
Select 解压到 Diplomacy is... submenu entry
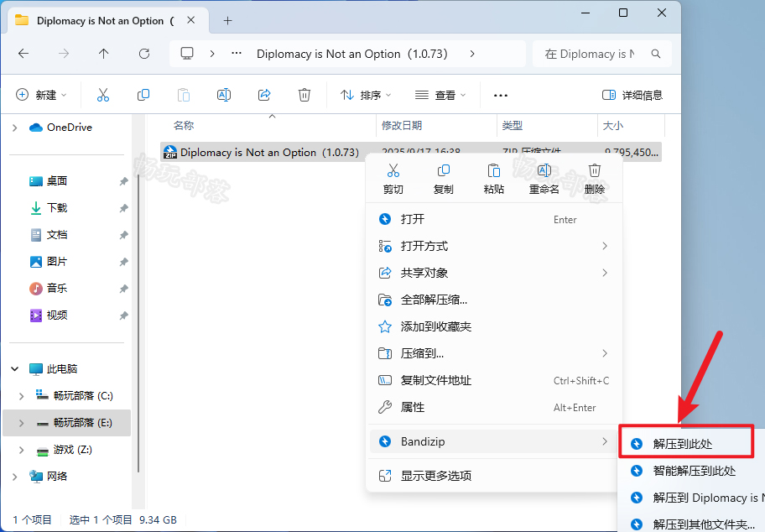[x=693, y=498]
